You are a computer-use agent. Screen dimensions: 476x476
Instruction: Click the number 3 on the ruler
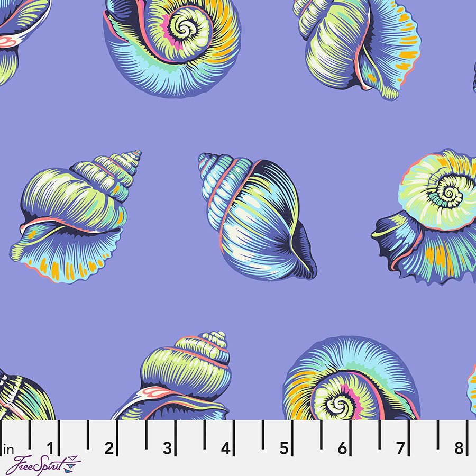coord(167,448)
